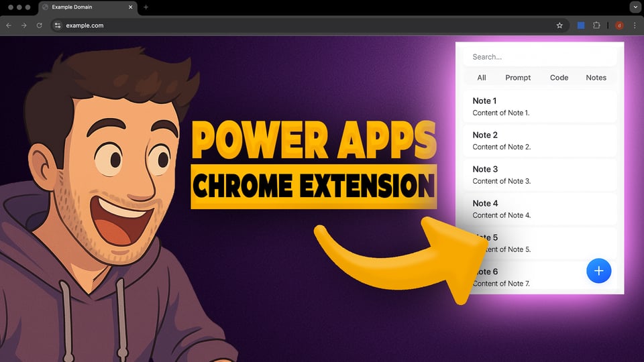Open Chrome's three-dot menu

(x=635, y=25)
